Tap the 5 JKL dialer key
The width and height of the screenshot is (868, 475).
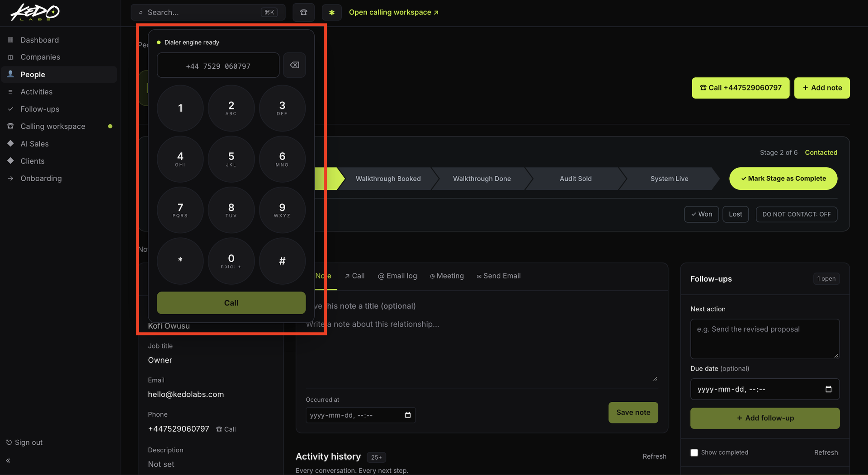(231, 159)
